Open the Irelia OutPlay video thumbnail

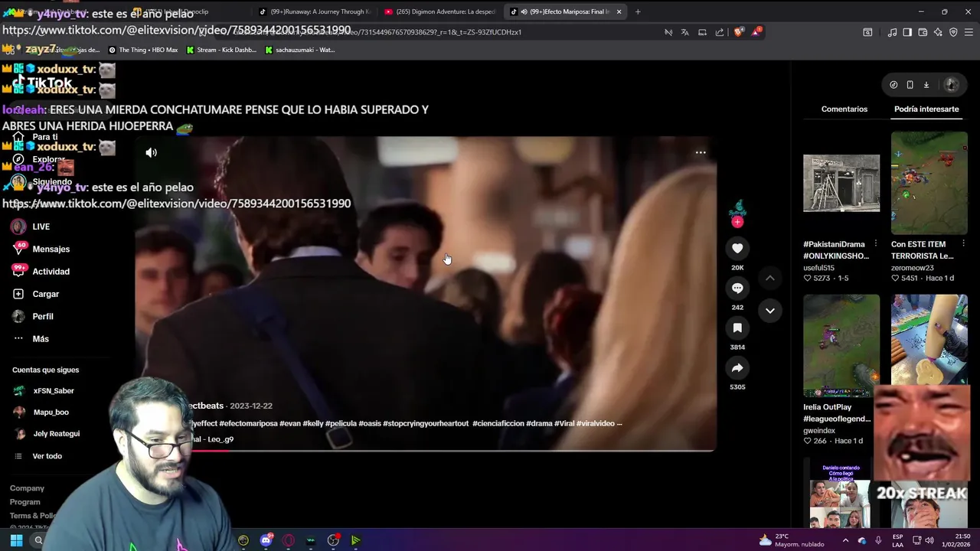(841, 346)
